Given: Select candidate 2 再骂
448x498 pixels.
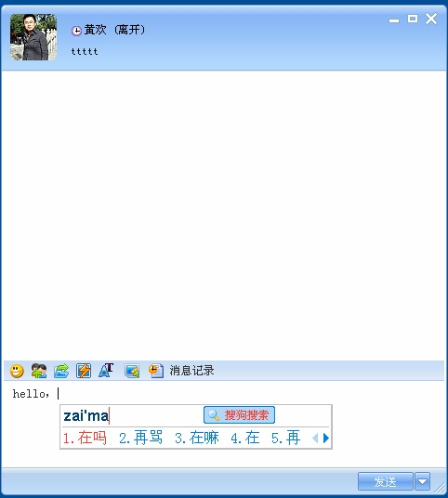Looking at the screenshot, I should [x=140, y=438].
